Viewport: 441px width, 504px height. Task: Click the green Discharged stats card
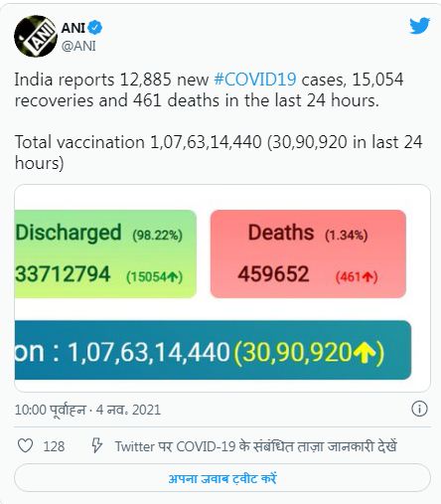pyautogui.click(x=105, y=253)
